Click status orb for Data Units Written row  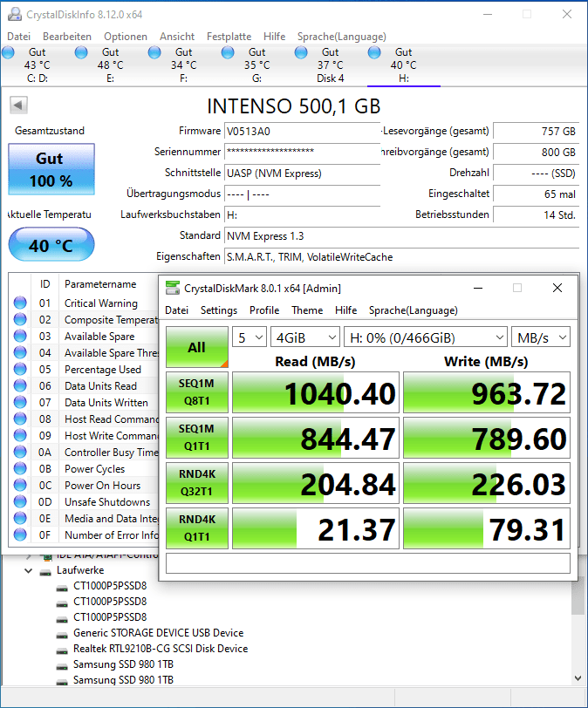[x=20, y=402]
